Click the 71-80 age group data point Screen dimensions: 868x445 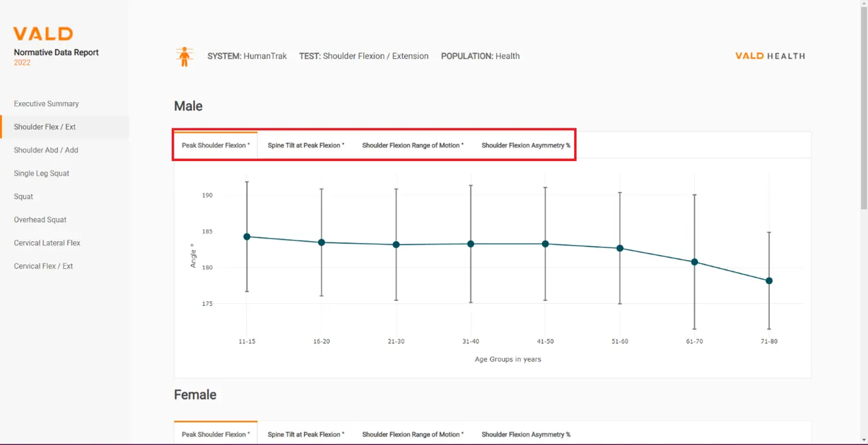click(769, 281)
